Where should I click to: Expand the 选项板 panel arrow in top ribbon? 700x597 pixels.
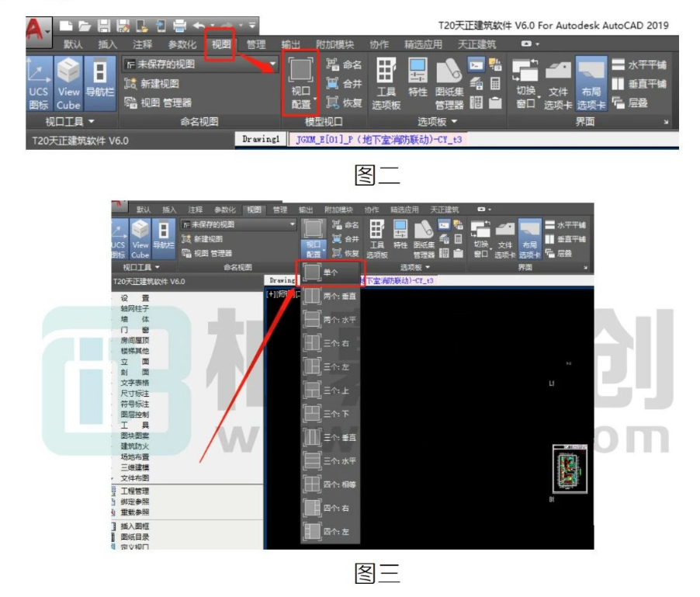[x=455, y=121]
